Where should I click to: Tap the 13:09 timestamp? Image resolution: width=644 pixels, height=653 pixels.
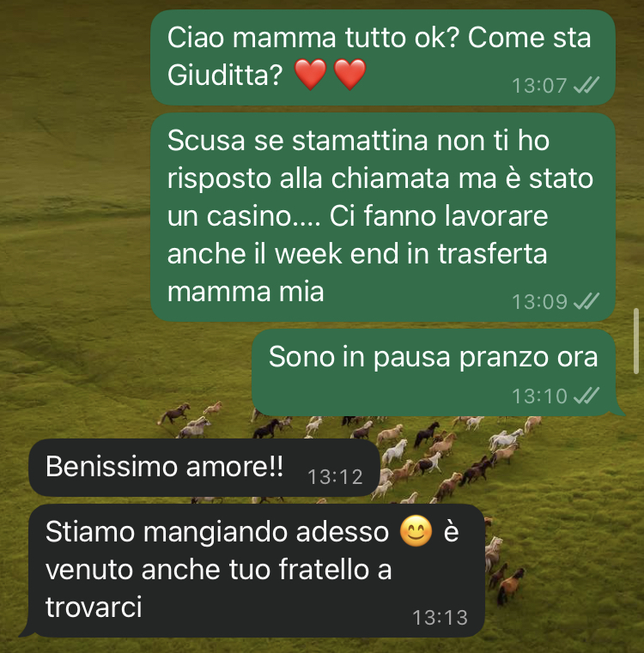(539, 302)
